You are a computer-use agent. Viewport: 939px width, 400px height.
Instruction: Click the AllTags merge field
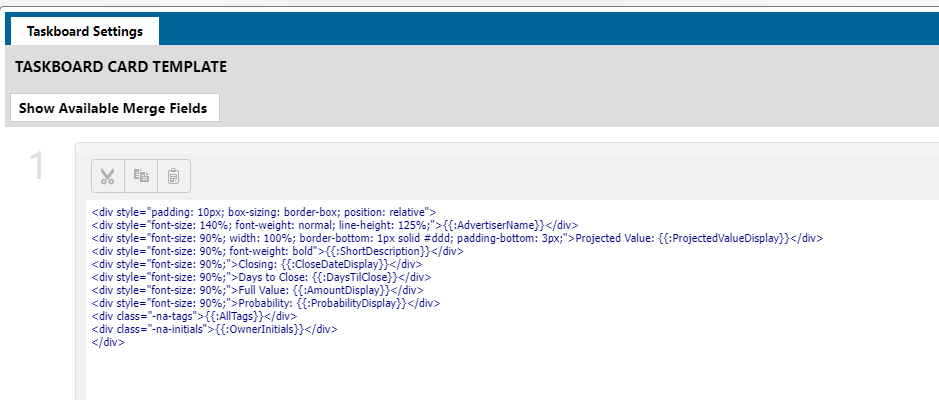click(x=231, y=316)
